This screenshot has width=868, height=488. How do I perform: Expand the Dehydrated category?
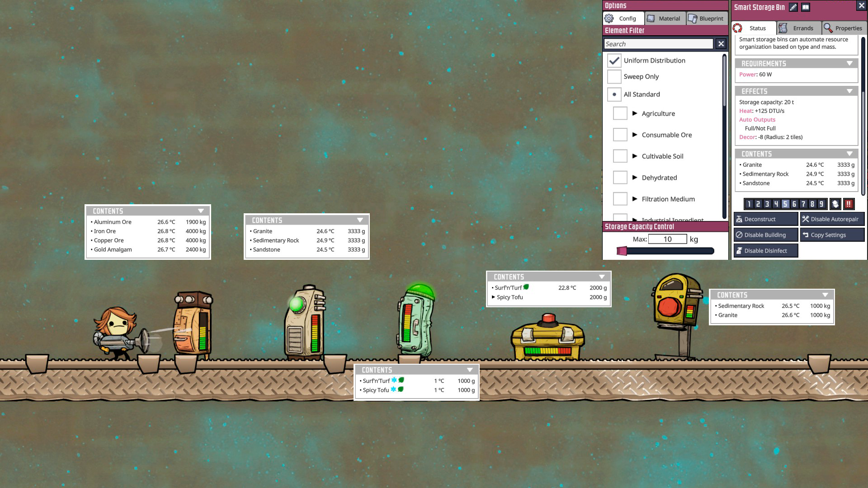(635, 178)
